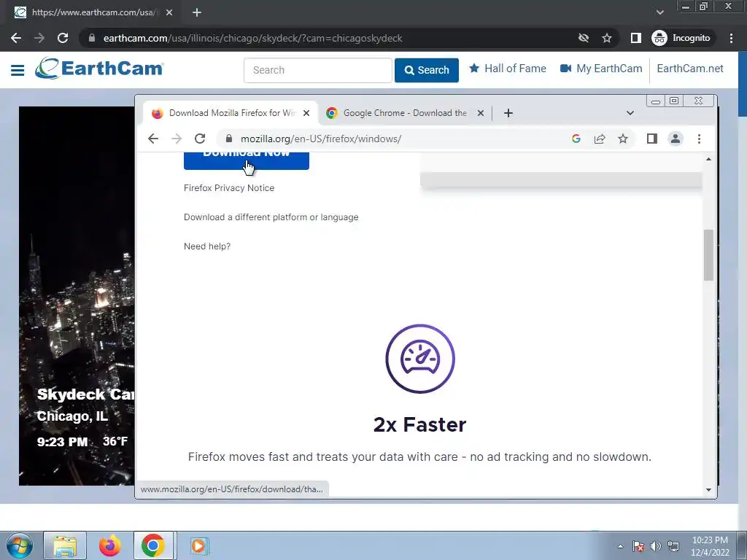
Task: Close the Mozilla Firefox download tab
Action: (x=306, y=113)
